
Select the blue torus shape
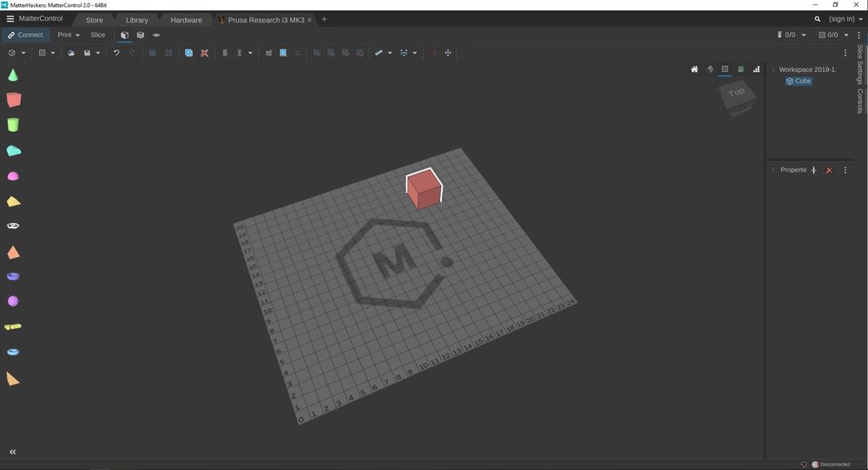(x=13, y=352)
